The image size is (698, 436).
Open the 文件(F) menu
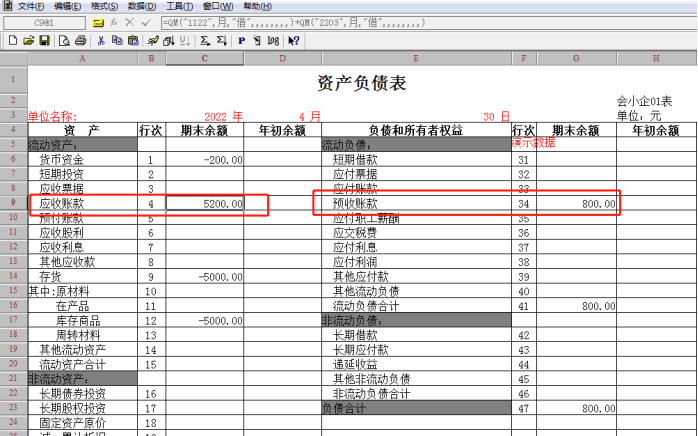tap(31, 6)
